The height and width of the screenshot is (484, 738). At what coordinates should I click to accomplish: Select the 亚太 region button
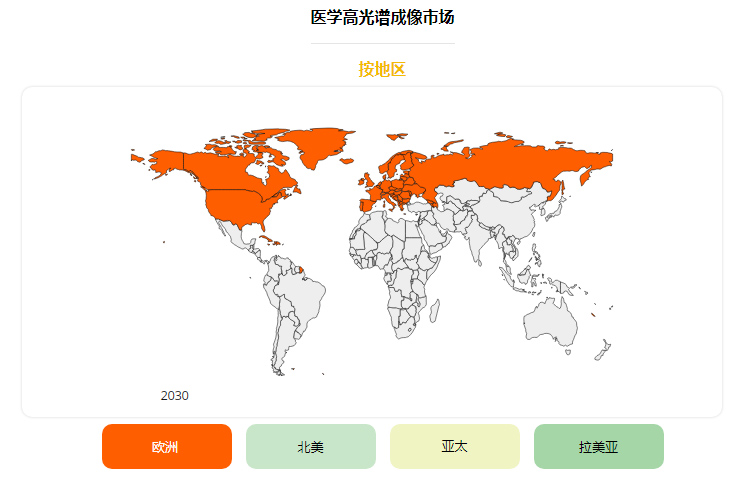coord(455,446)
